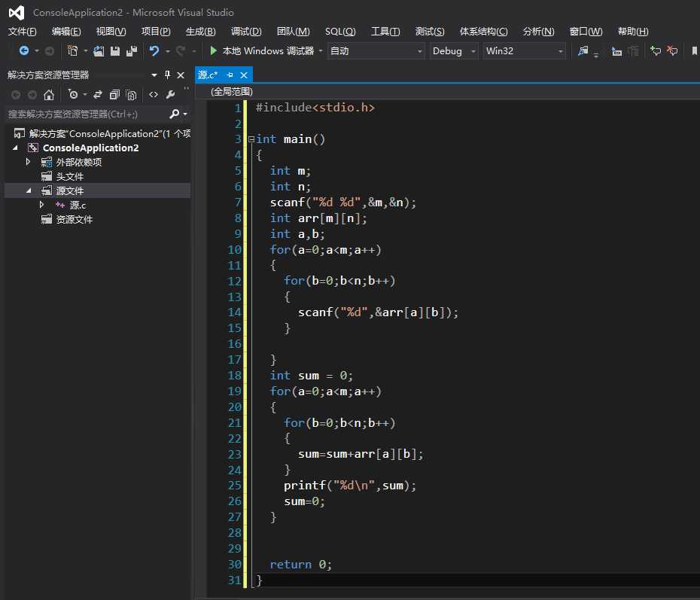Screen dimensions: 700x600
Task: Click the New Project toolbar icon
Action: (x=72, y=51)
